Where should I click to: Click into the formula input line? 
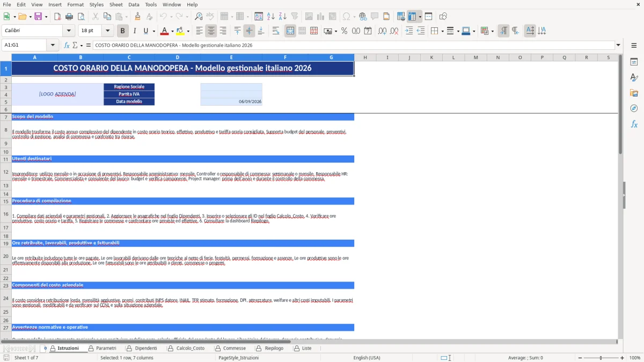(x=353, y=45)
